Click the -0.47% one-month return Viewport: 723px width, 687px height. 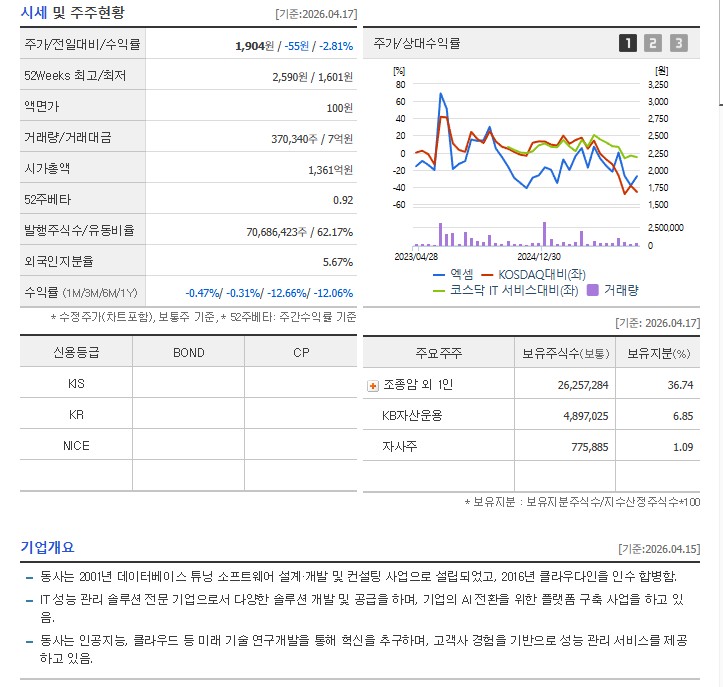[202, 293]
